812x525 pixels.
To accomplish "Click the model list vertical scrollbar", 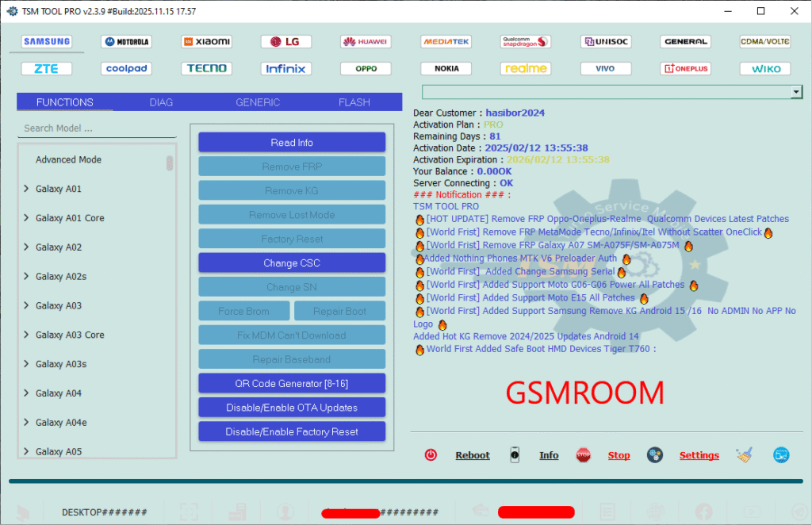I will tap(170, 163).
